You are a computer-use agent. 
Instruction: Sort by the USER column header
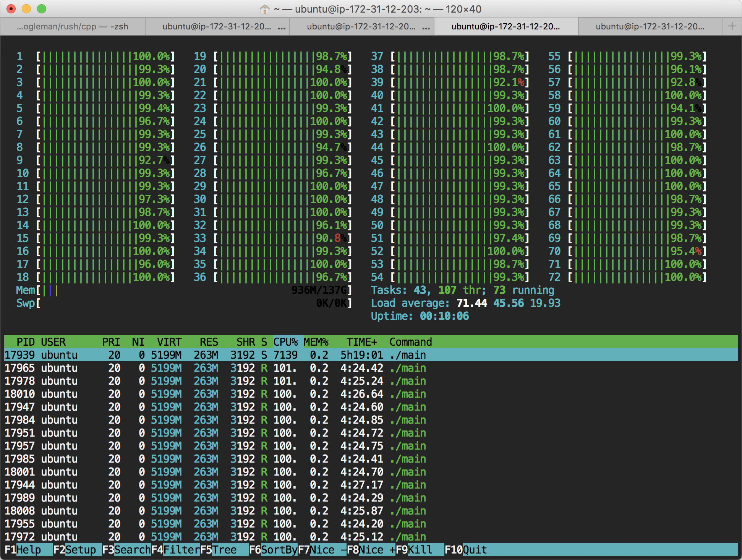[53, 342]
